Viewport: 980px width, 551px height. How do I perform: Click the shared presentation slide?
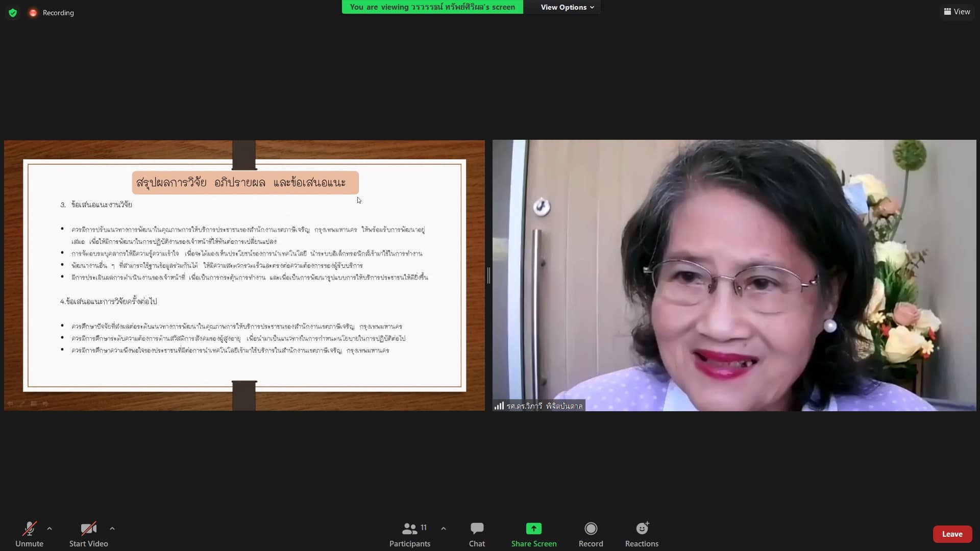[244, 275]
